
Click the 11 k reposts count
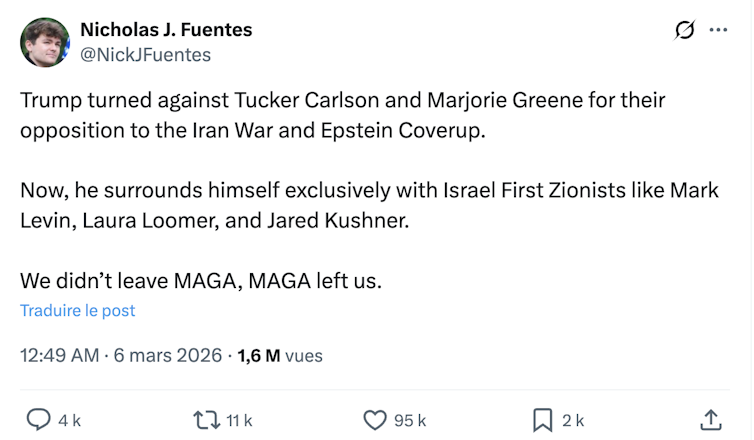[239, 421]
